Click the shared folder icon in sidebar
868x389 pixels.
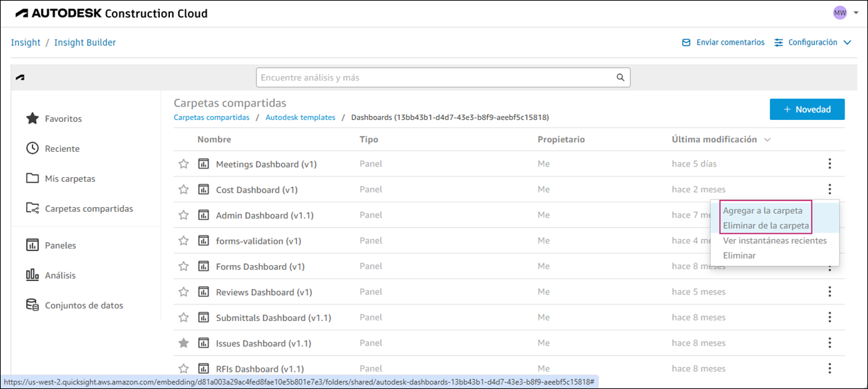pyautogui.click(x=32, y=208)
